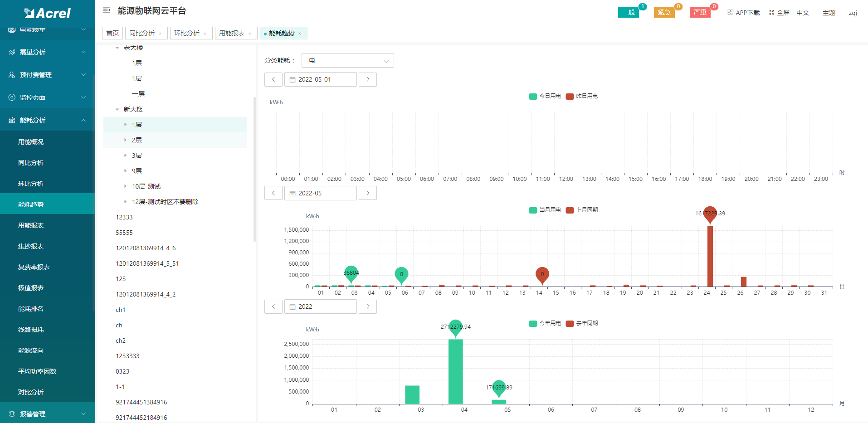The width and height of the screenshot is (868, 423).
Task: Enter fullscreen with the 全屏 icon
Action: click(771, 13)
